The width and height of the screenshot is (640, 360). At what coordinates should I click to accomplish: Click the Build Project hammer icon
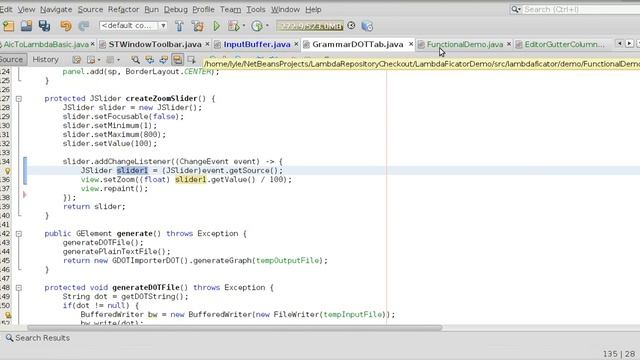pos(179,26)
